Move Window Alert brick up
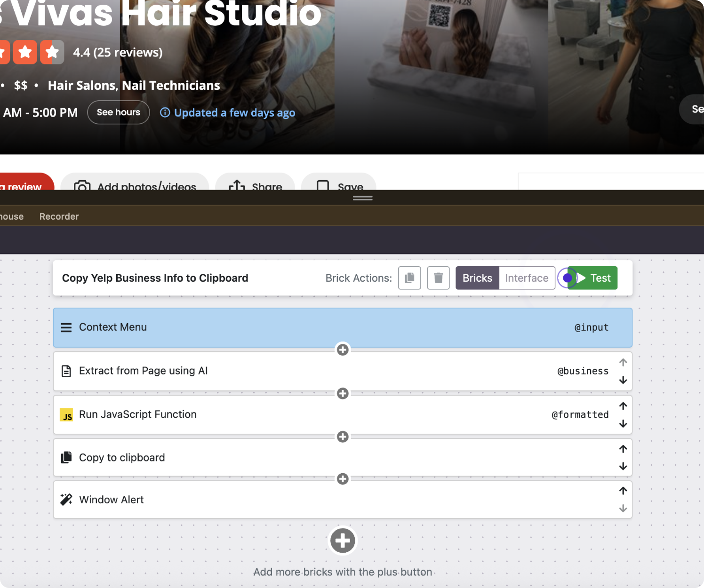 [x=623, y=491]
